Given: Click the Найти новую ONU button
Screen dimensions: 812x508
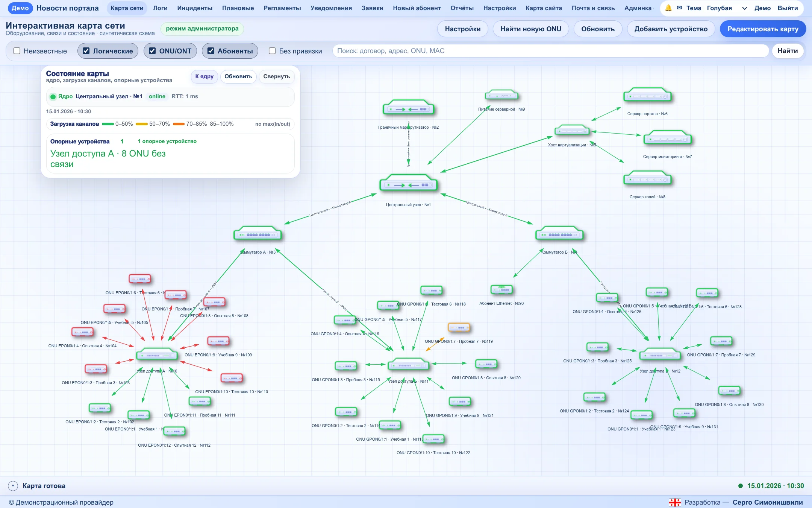Looking at the screenshot, I should [531, 29].
